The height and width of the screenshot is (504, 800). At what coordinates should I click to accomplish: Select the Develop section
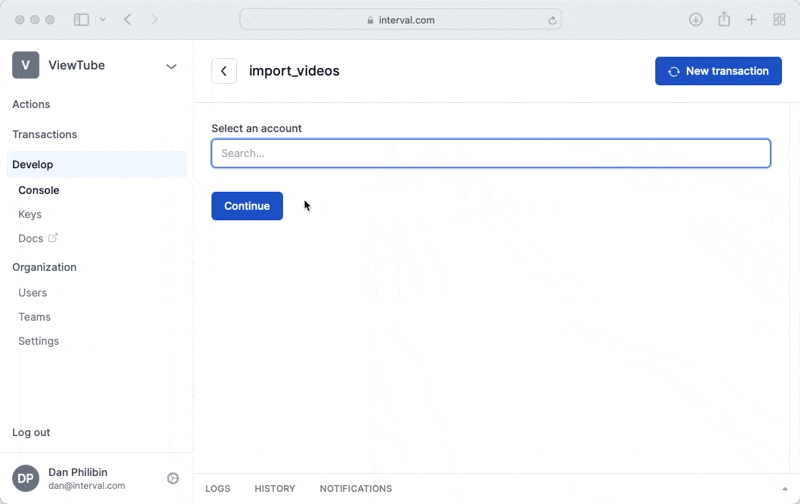(97, 164)
